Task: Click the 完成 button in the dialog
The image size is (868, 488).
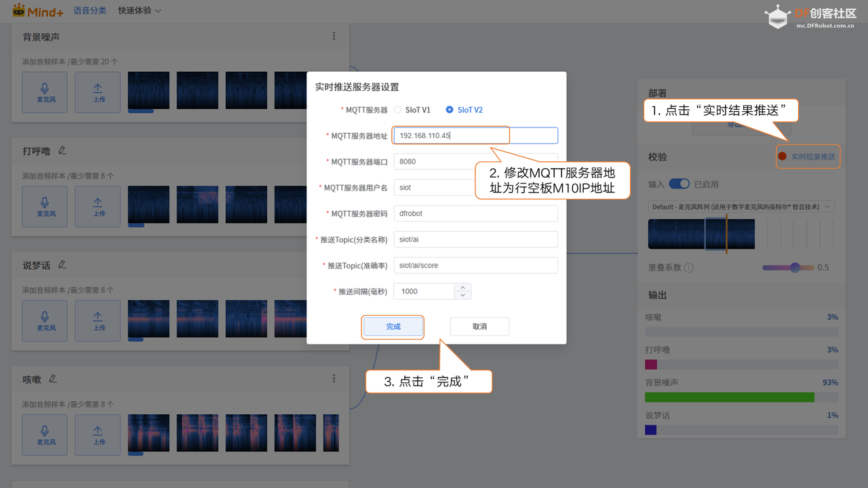Action: [x=393, y=326]
